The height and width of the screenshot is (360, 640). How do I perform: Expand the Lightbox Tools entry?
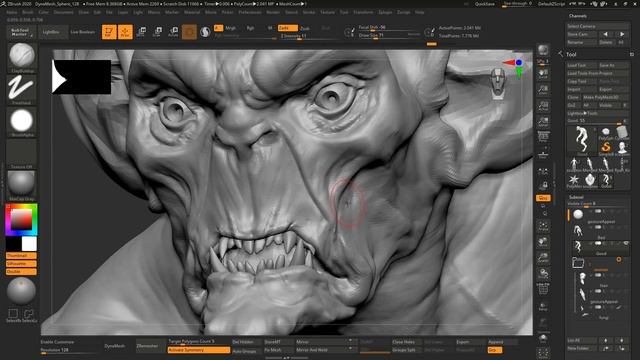598,113
